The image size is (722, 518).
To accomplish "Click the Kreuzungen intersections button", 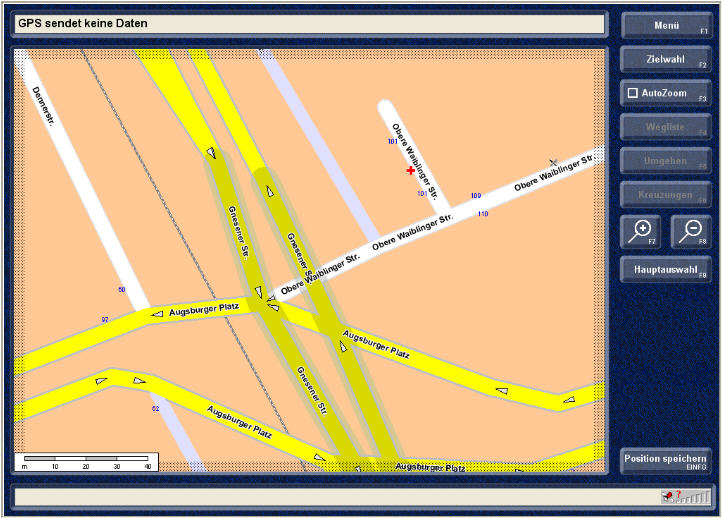I will coord(666,194).
